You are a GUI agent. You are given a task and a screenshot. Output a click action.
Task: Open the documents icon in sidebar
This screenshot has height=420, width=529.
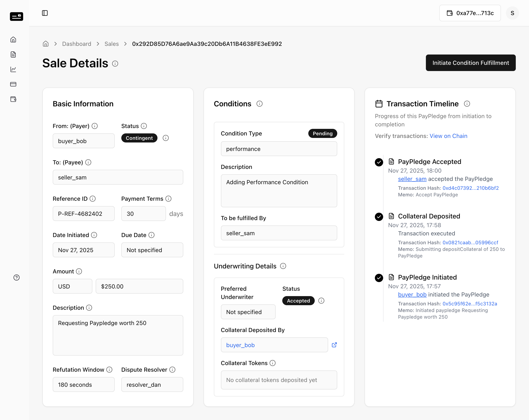click(13, 55)
